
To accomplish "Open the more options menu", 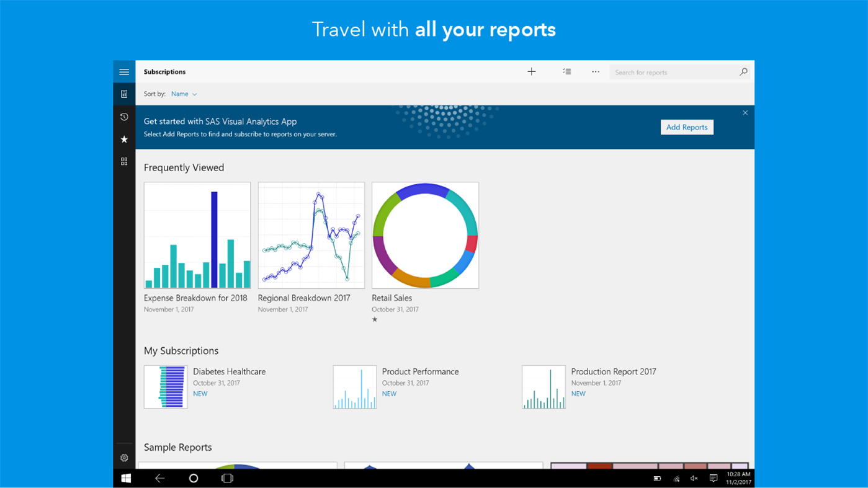I will tap(595, 71).
